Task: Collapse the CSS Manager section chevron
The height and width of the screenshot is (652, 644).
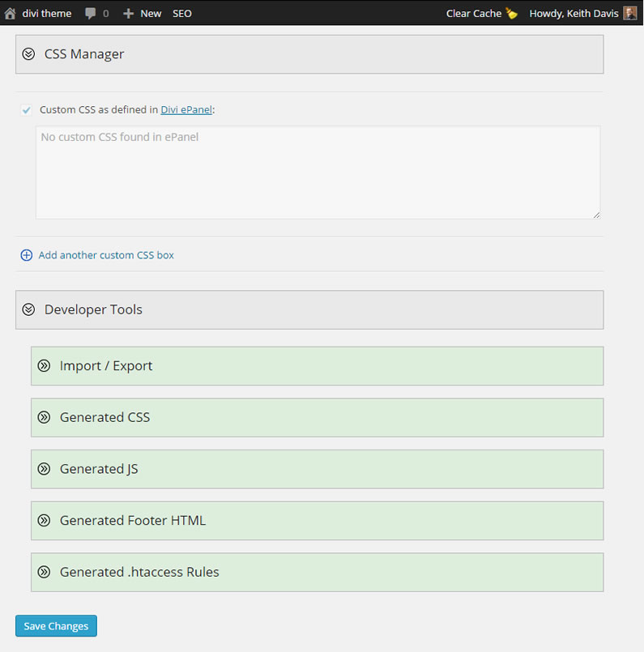Action: click(x=28, y=54)
